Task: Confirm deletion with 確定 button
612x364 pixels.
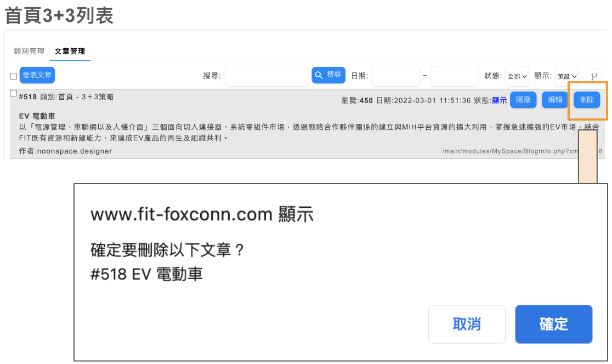Action: (x=553, y=324)
